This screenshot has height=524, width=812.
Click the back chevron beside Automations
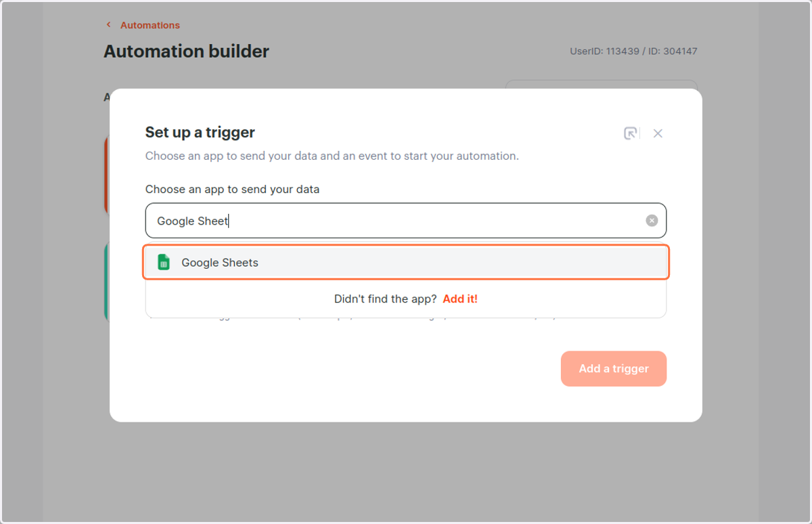click(x=108, y=25)
